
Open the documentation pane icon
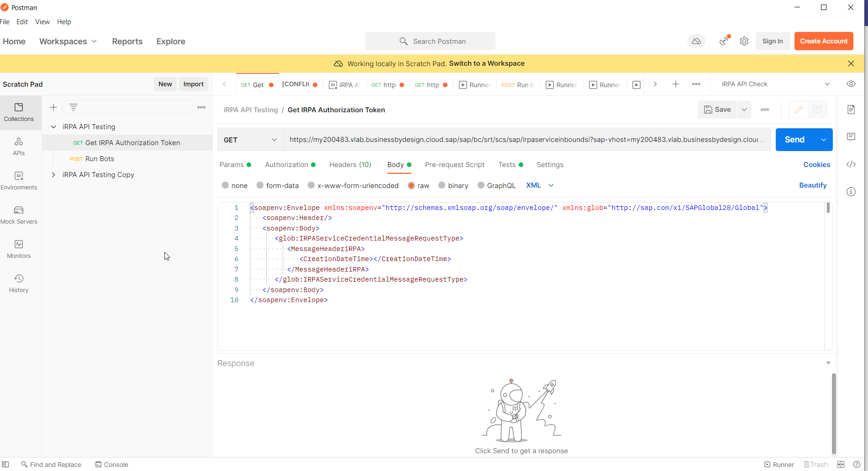[851, 110]
